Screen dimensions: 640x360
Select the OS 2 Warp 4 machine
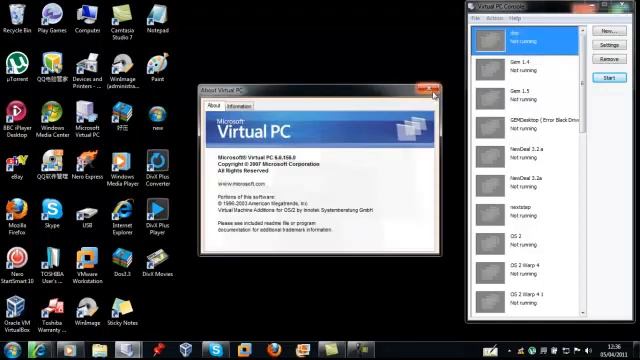click(x=525, y=272)
